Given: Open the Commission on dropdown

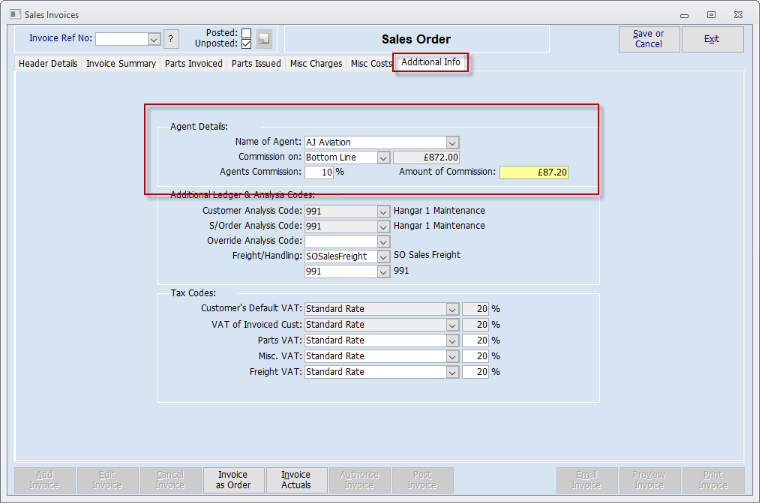Looking at the screenshot, I should coord(383,158).
